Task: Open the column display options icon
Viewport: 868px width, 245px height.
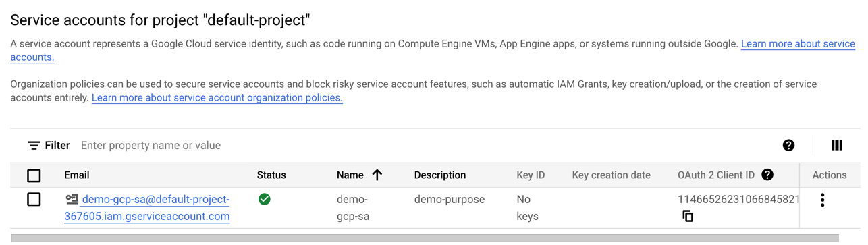Action: tap(837, 145)
